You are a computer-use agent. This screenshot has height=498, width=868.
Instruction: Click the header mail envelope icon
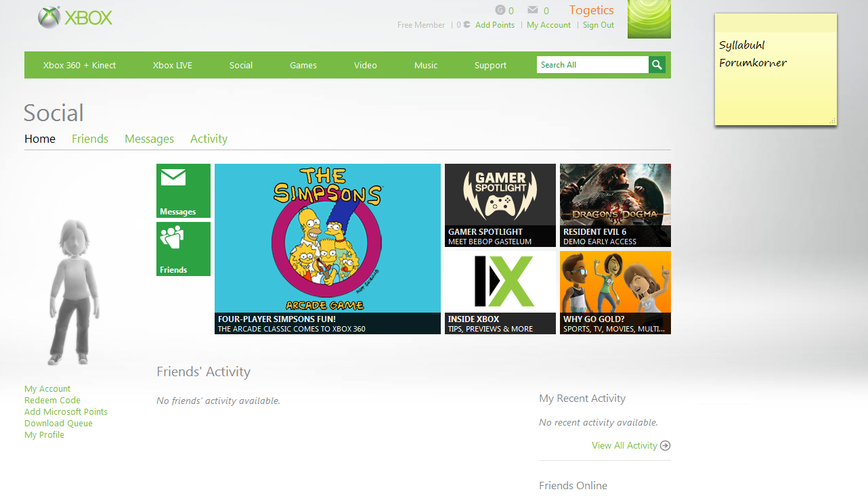click(533, 10)
